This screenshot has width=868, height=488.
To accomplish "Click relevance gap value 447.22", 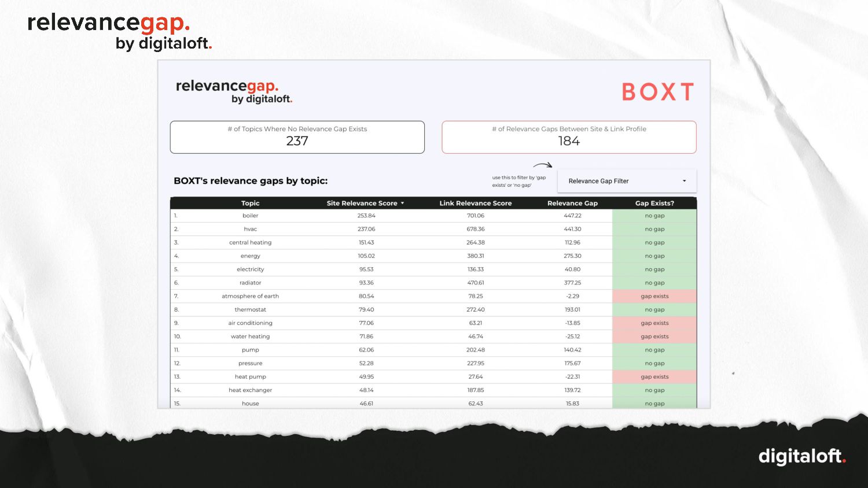I will [x=572, y=216].
